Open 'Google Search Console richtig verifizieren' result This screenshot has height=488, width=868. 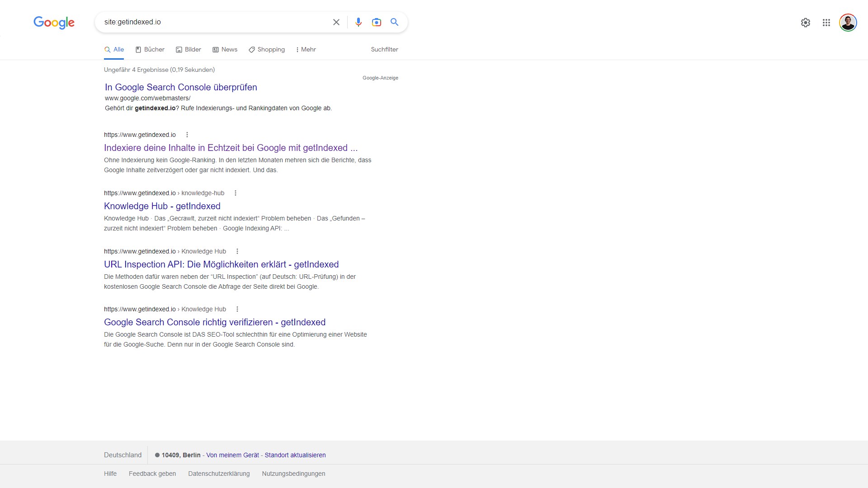215,322
